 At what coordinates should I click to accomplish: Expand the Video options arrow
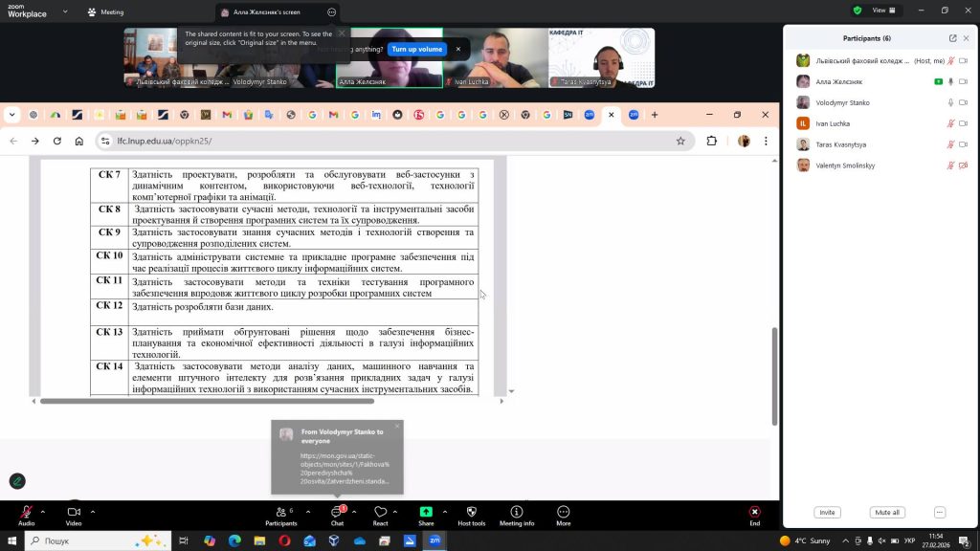(93, 511)
